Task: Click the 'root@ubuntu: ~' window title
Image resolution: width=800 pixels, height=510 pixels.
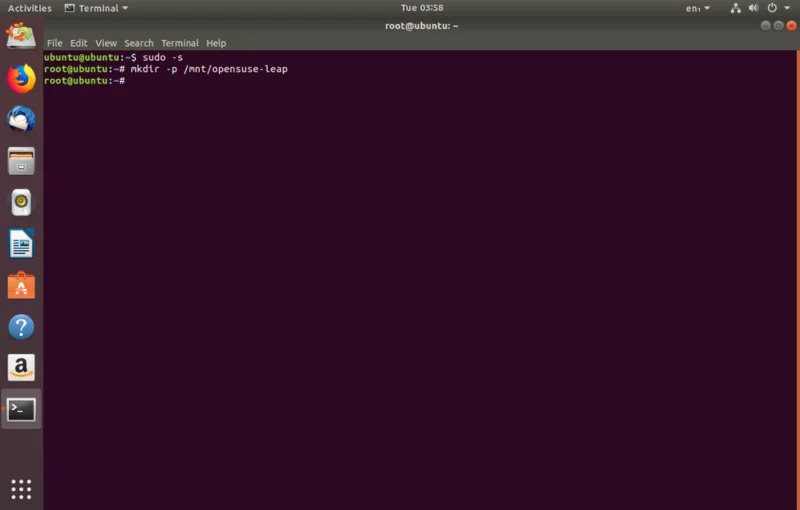Action: click(x=421, y=26)
